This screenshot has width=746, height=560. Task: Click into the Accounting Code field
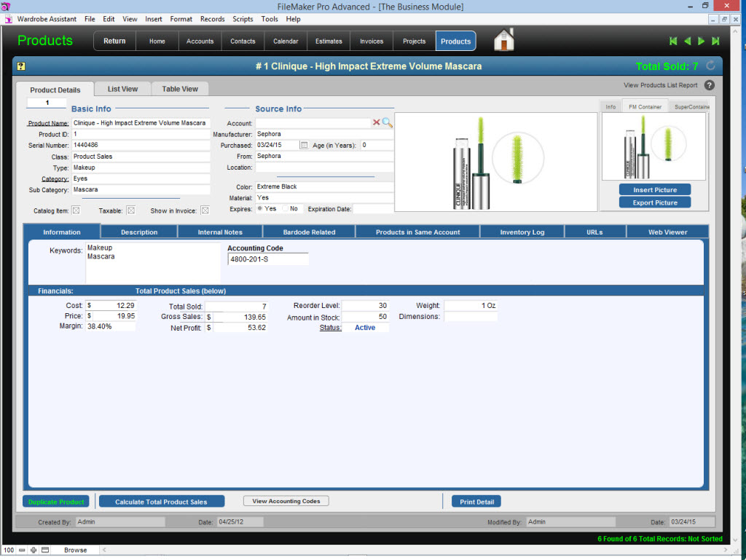(268, 259)
